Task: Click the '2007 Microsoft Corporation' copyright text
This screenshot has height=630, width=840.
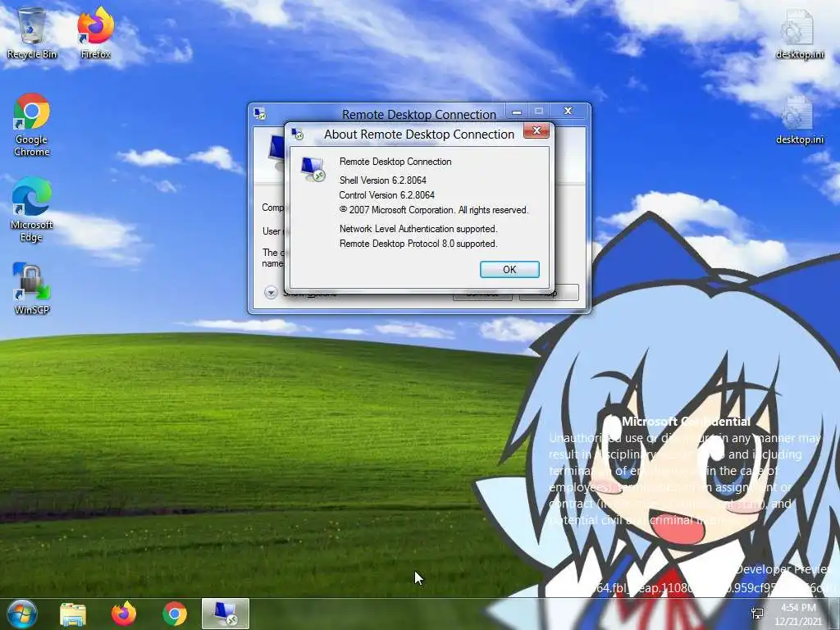Action: point(434,210)
